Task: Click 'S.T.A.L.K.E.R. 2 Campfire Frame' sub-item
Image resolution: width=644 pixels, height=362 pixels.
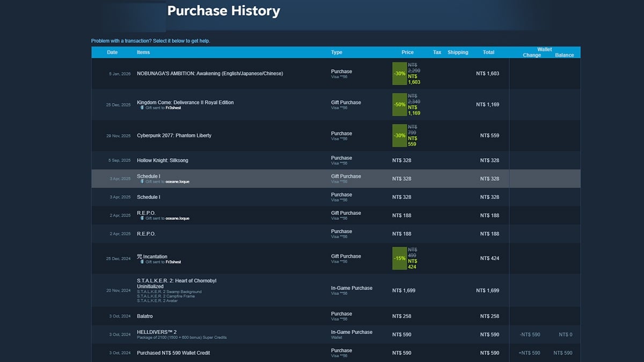Action: coord(167,296)
